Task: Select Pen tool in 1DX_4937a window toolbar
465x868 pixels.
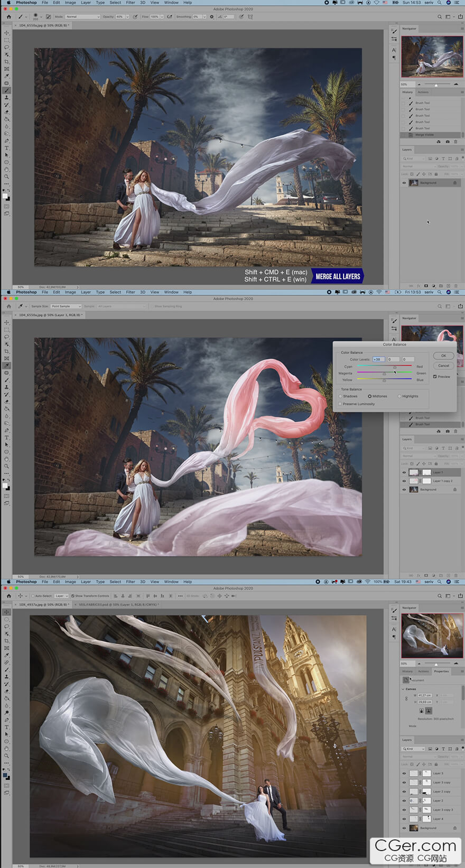Action: [x=7, y=720]
